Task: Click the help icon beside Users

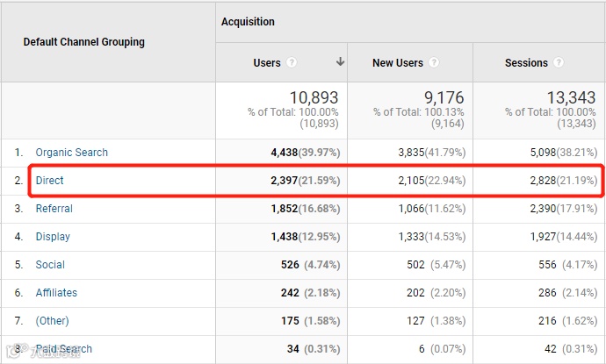Action: (x=292, y=63)
